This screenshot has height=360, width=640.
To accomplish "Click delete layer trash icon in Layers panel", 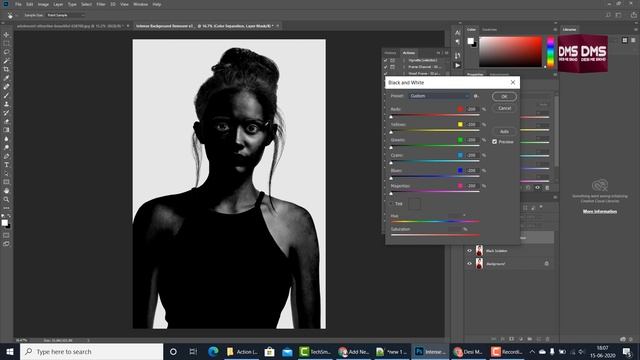I will pos(547,339).
